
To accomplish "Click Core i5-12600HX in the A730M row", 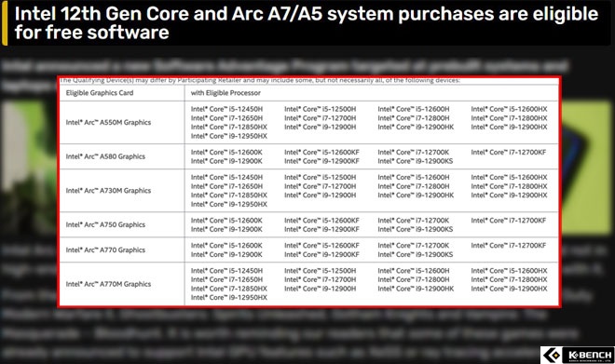I will [509, 177].
